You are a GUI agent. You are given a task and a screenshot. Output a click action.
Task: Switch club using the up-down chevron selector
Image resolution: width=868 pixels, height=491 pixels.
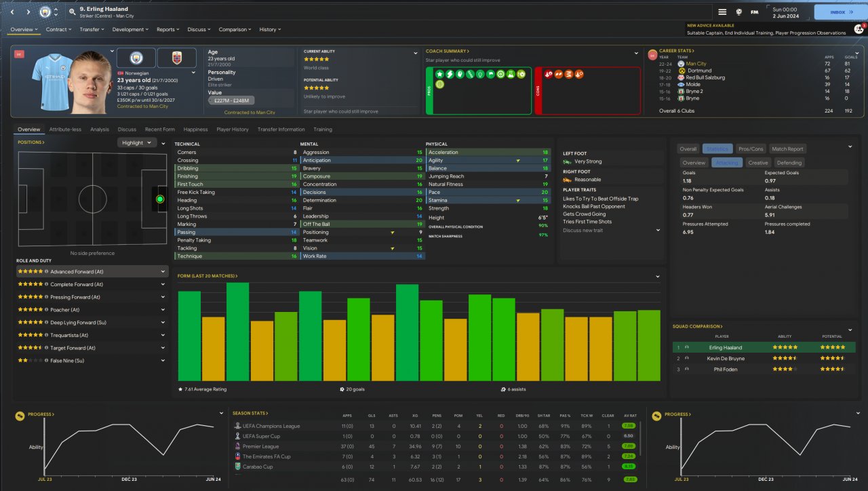[x=56, y=12]
